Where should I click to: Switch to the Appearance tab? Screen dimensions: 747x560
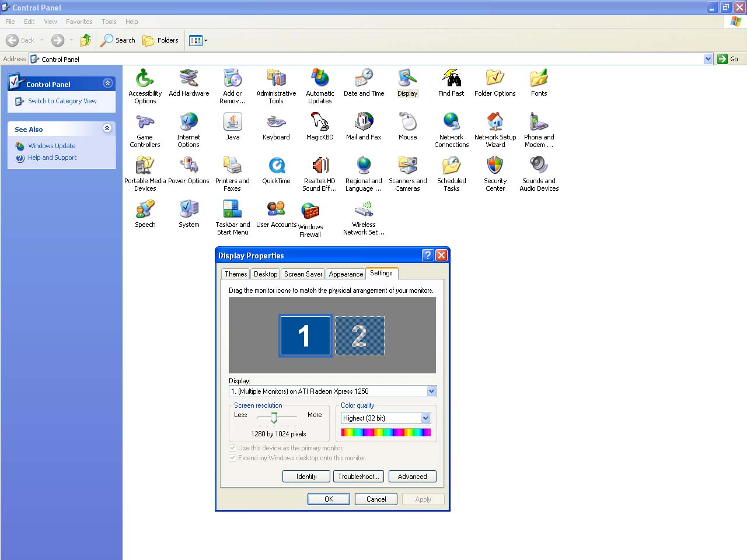point(345,274)
